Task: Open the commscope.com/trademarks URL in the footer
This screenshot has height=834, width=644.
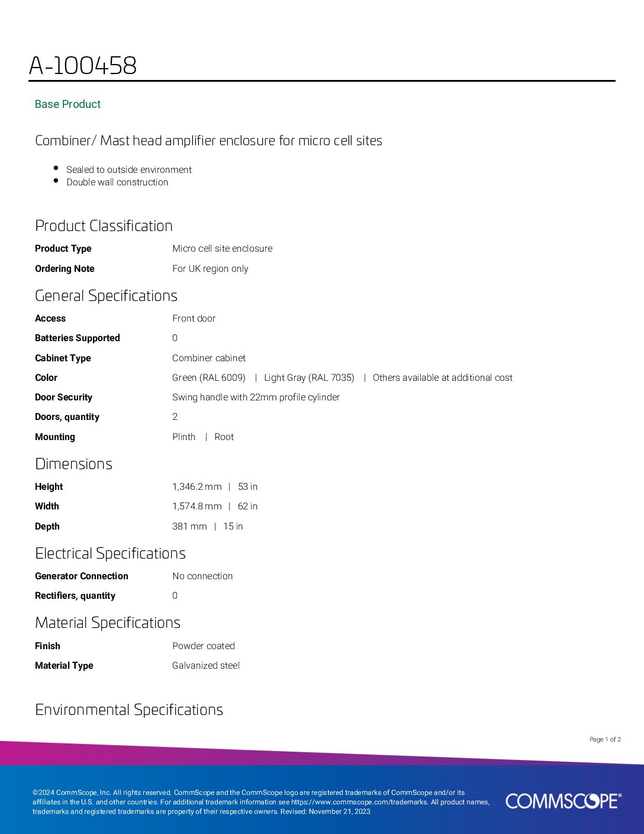Action: [x=359, y=802]
